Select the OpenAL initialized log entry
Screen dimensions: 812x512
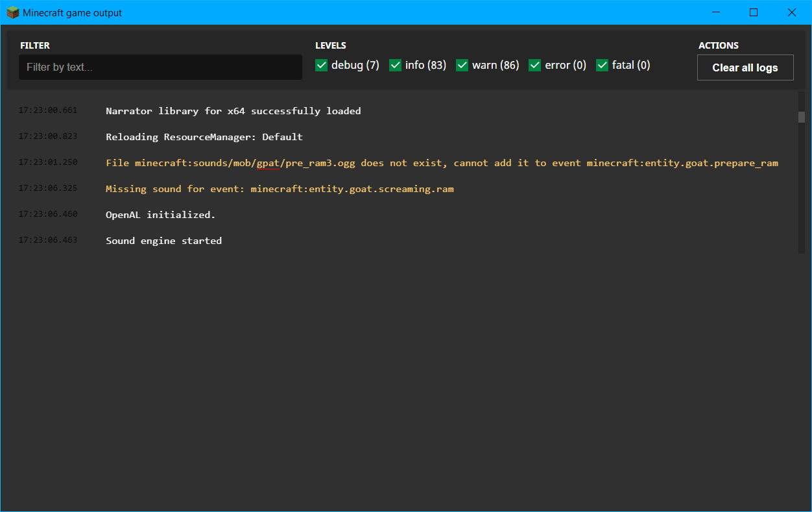point(160,215)
